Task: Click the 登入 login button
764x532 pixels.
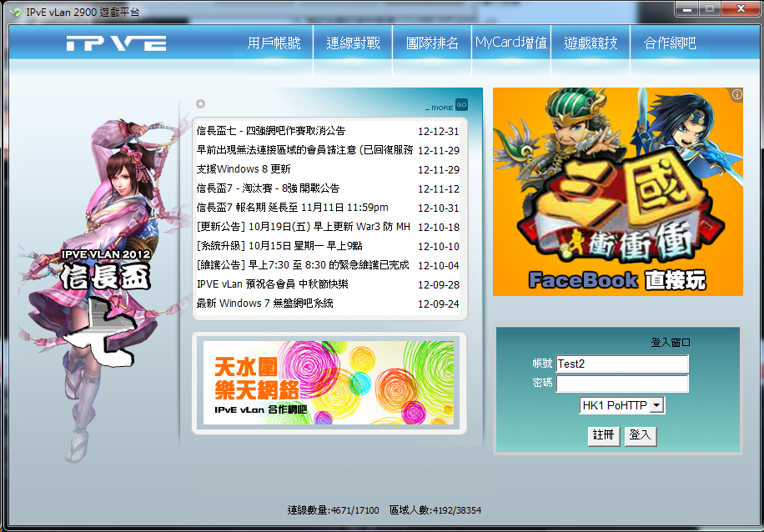Action: tap(641, 435)
